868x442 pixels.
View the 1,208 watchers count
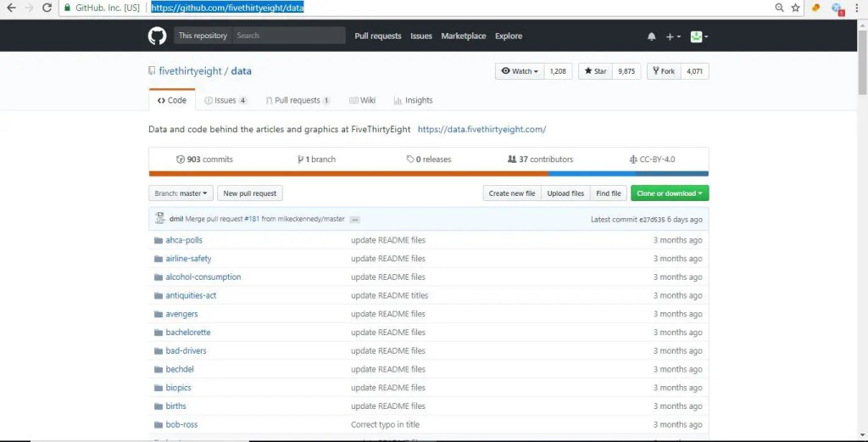click(x=558, y=71)
